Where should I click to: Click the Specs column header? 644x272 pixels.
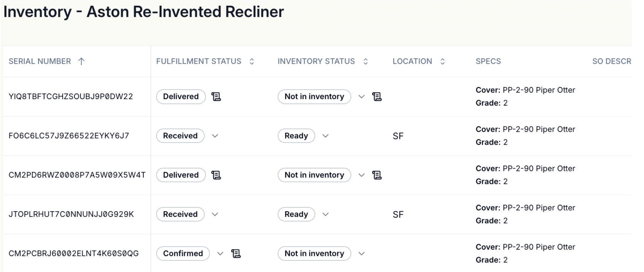click(488, 62)
